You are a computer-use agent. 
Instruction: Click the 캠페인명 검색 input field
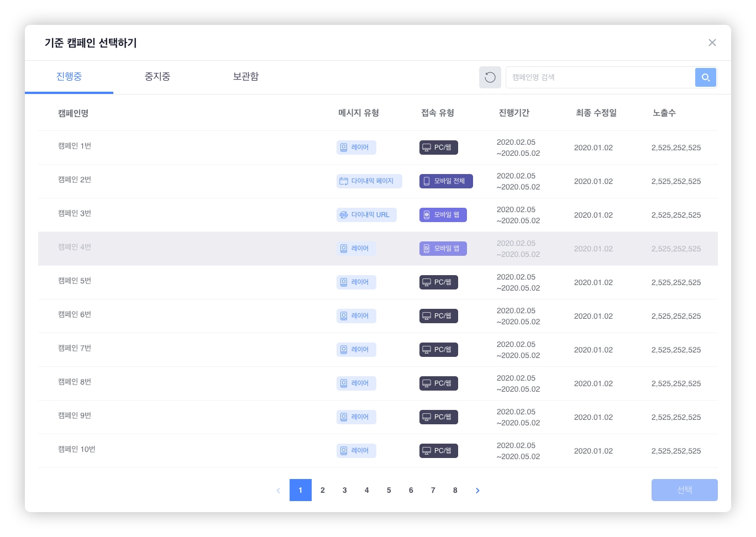click(x=600, y=77)
